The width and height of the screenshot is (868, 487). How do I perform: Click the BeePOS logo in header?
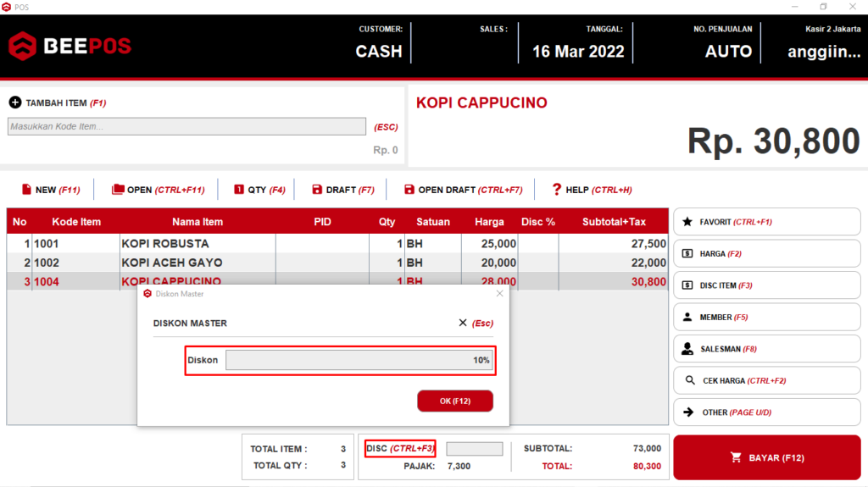tap(70, 46)
